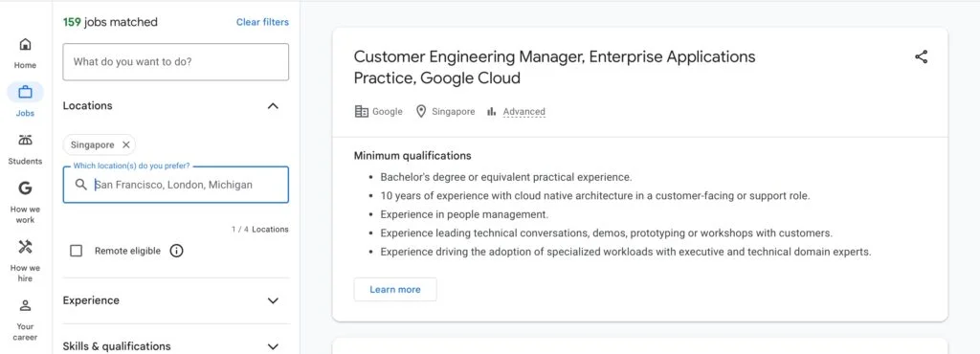Image resolution: width=980 pixels, height=354 pixels.
Task: Click the search magnifier in location field
Action: pyautogui.click(x=80, y=185)
